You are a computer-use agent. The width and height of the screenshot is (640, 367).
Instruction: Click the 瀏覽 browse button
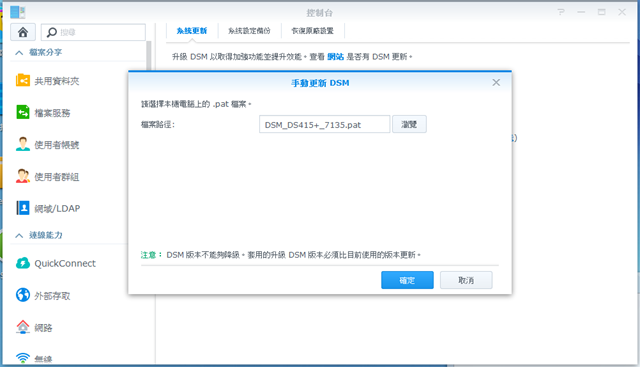point(409,124)
